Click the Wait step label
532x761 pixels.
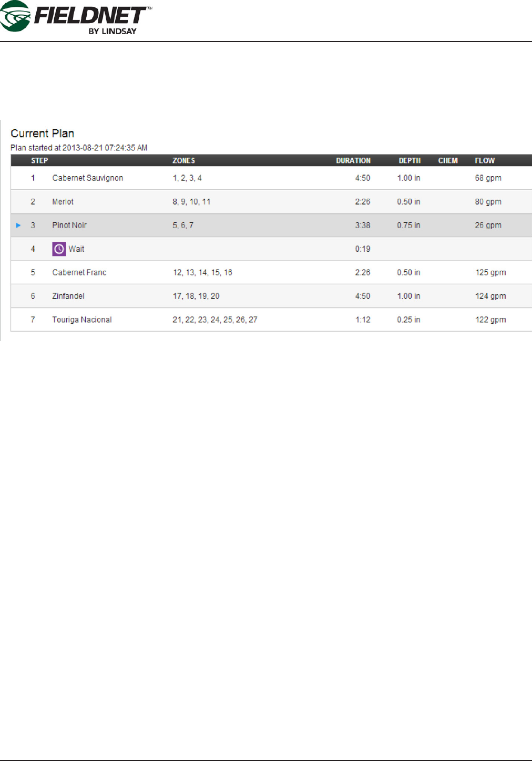click(x=76, y=249)
